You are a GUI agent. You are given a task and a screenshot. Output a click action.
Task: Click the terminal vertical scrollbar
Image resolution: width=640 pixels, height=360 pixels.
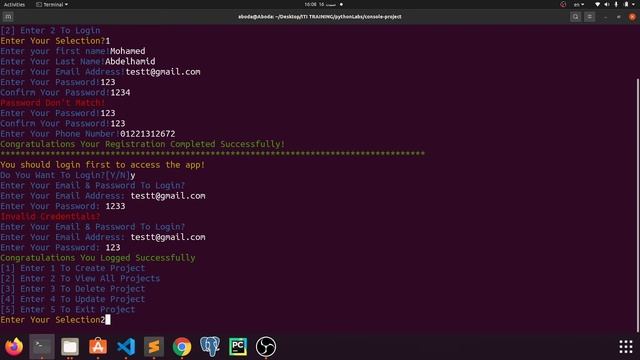tap(638, 204)
